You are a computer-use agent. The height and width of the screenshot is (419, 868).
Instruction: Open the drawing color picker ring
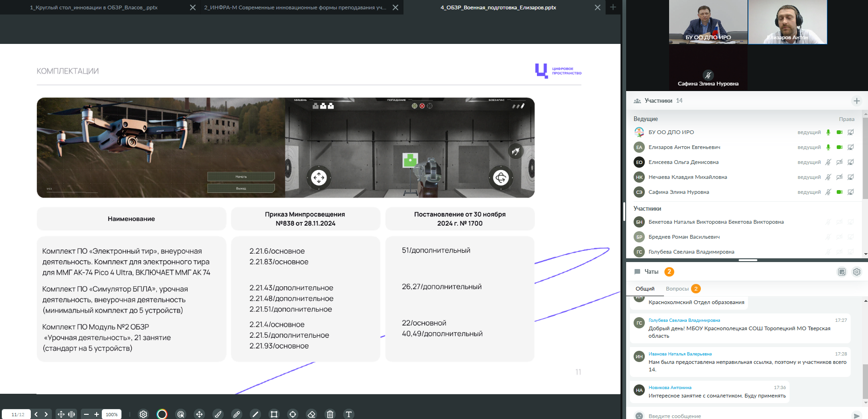(162, 414)
